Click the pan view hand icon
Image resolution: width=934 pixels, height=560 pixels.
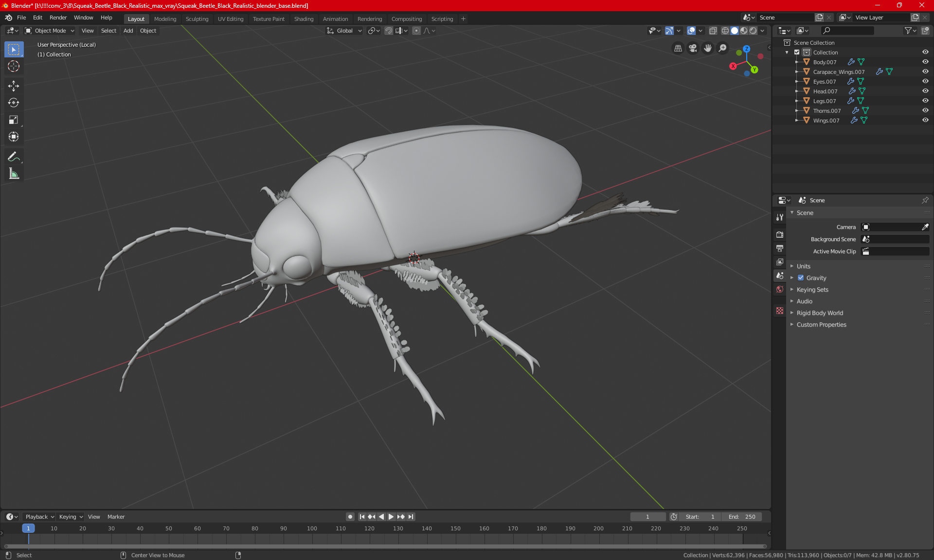click(708, 48)
